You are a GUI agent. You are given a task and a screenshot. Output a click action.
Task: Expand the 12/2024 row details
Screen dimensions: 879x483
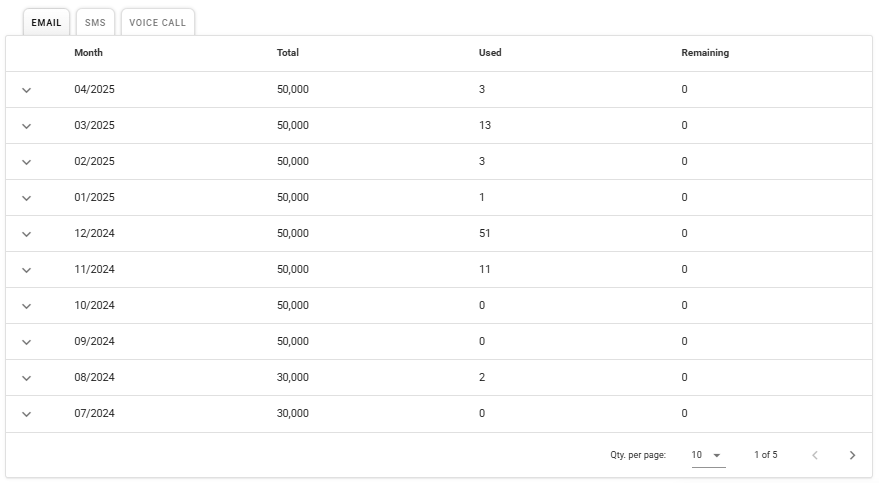tap(27, 234)
